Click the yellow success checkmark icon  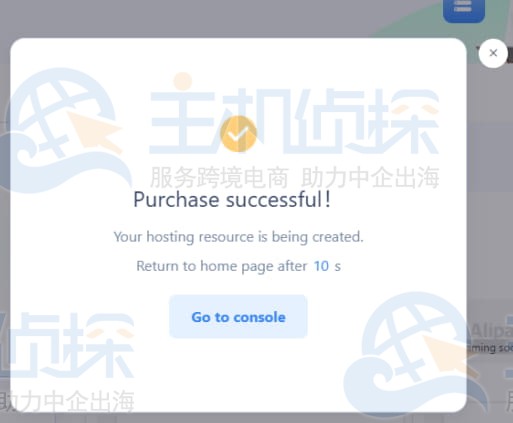click(238, 134)
